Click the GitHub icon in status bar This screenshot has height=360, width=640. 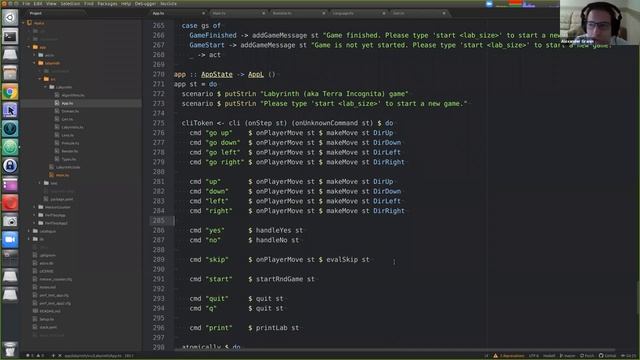click(601, 356)
